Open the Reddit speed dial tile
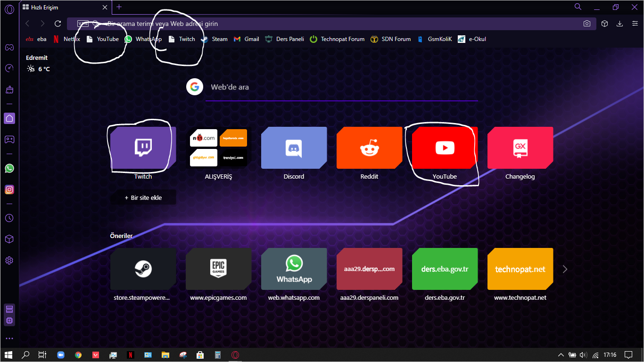 pos(370,148)
